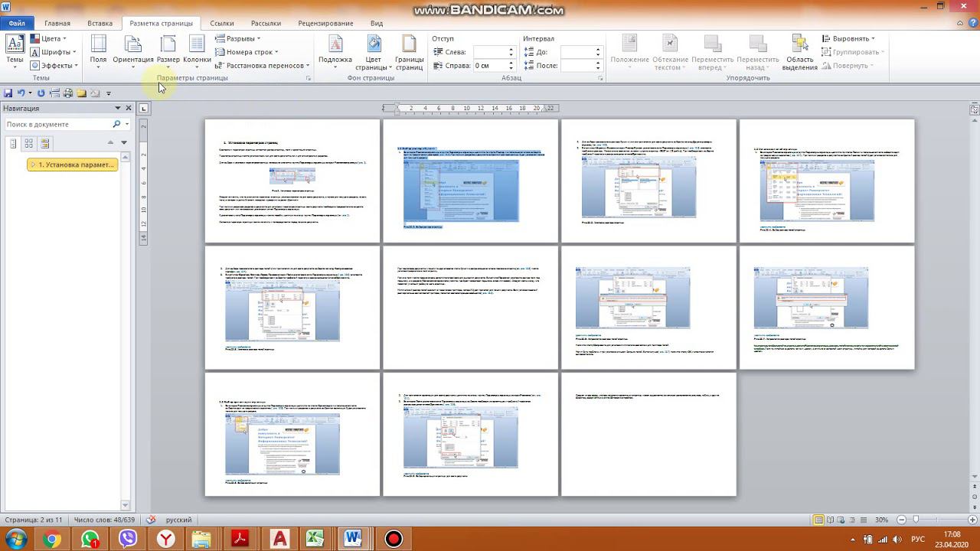Image resolution: width=980 pixels, height=551 pixels.
Task: Open the Выровнять align menu
Action: point(848,38)
